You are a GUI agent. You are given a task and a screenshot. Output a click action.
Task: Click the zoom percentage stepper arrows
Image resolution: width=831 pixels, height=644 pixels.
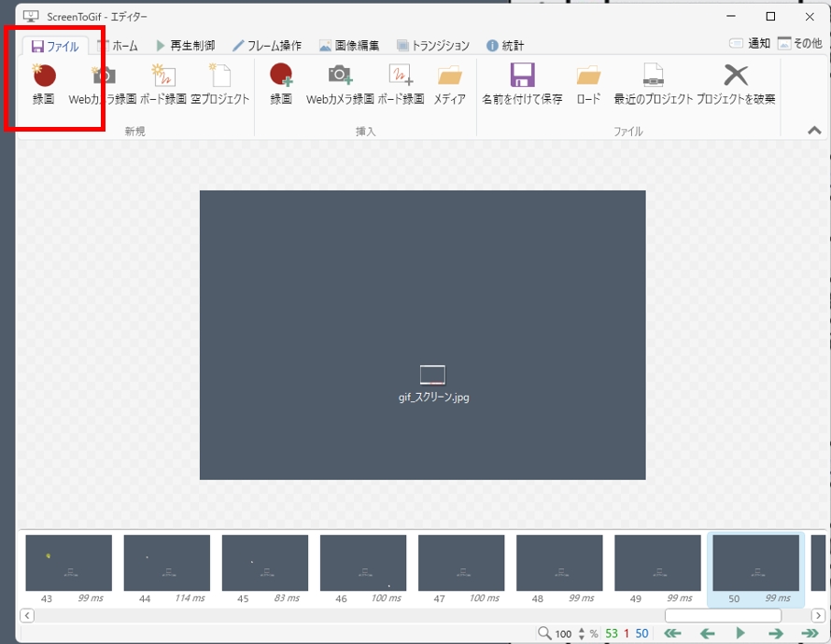582,634
